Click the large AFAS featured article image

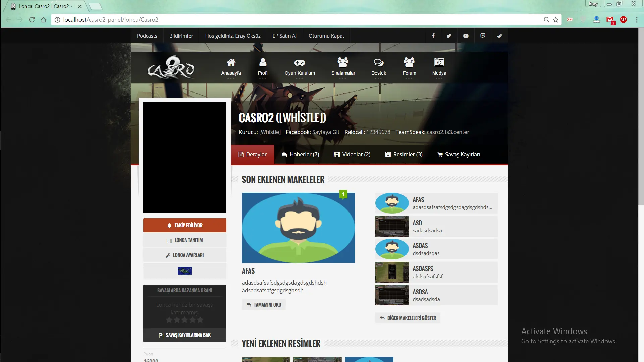click(298, 228)
